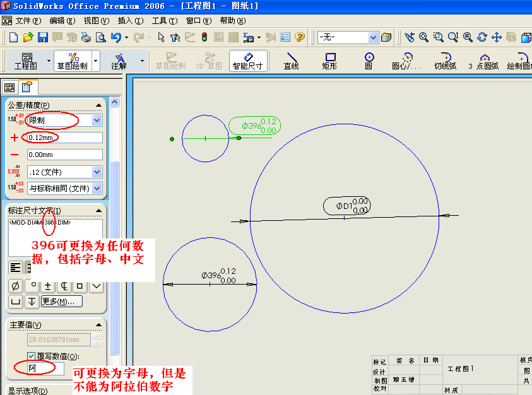The width and height of the screenshot is (532, 395).
Task: Expand dropdown arrow next to 工程图
Action: tap(49, 61)
